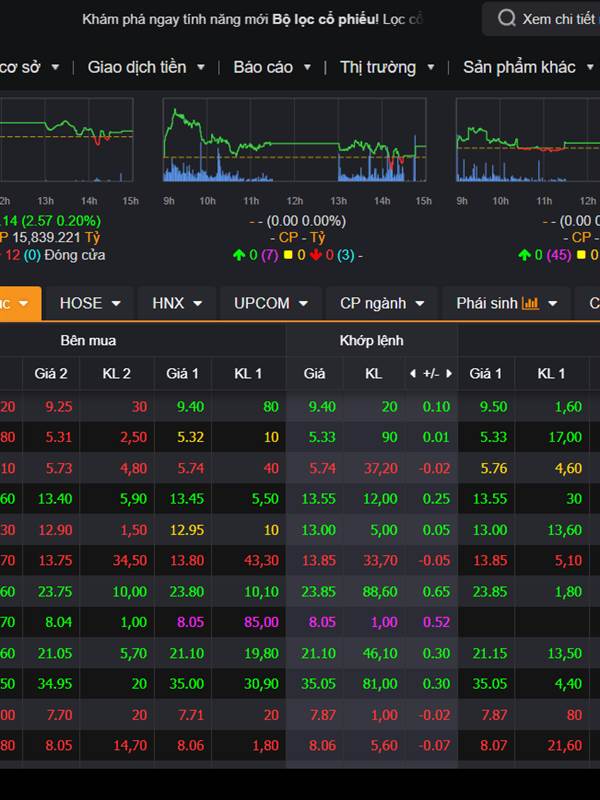This screenshot has width=600, height=800.
Task: Click the left intraday index chart
Action: [66, 140]
